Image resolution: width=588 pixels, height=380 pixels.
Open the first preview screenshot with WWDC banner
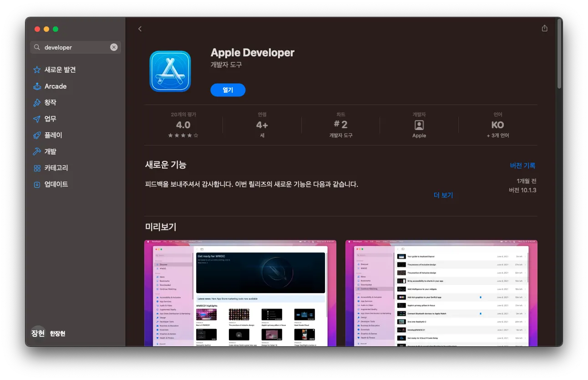pos(240,293)
